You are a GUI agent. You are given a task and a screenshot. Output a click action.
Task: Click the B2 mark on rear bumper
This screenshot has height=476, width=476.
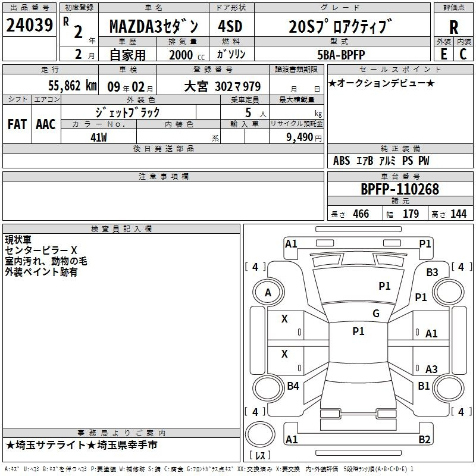coord(424,440)
